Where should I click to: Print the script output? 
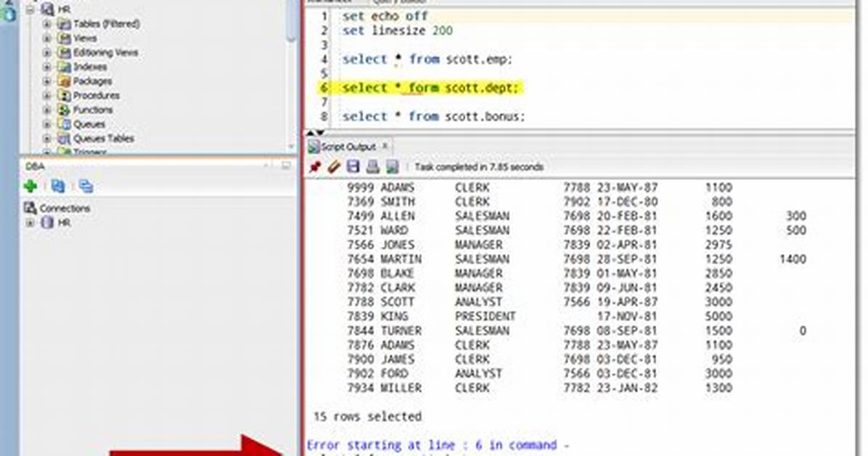(372, 167)
